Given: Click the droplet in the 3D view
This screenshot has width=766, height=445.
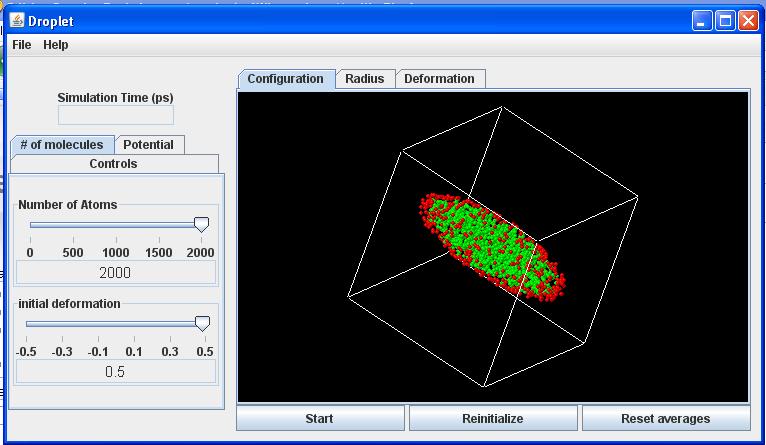Looking at the screenshot, I should [490, 245].
